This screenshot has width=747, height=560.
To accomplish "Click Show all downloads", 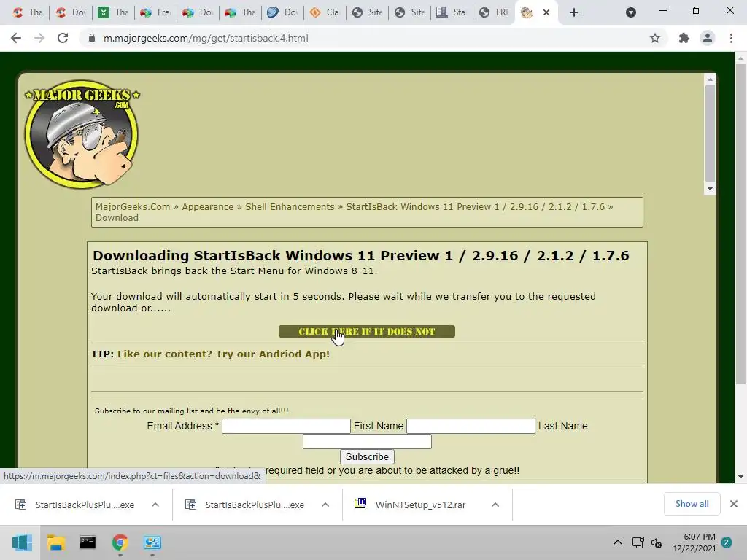I will (x=692, y=504).
